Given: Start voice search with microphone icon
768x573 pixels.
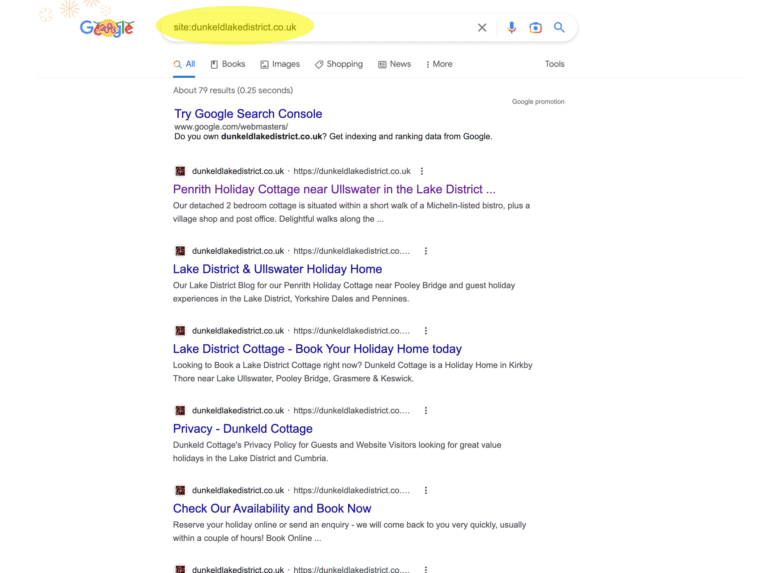Looking at the screenshot, I should 511,28.
